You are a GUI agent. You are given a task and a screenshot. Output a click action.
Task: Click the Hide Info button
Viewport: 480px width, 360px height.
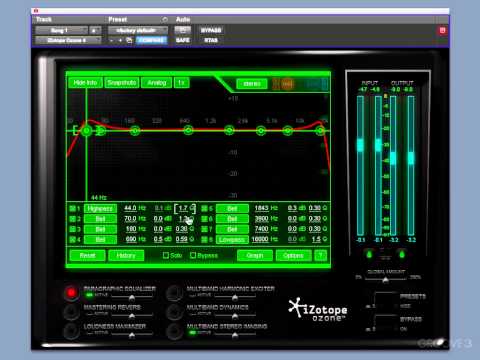[85, 83]
